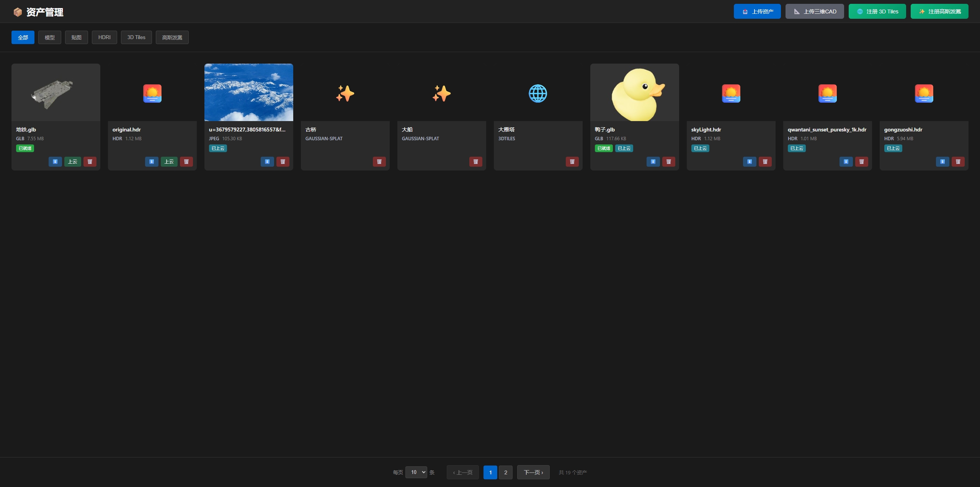
Task: Download qwantani_sunset_puresky_1k.hdr
Action: [x=846, y=162]
